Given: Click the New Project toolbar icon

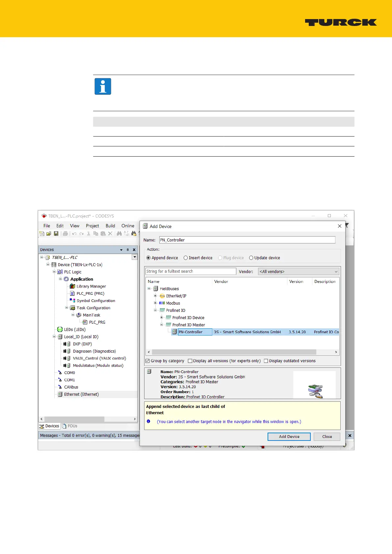Looking at the screenshot, I should [42, 234].
